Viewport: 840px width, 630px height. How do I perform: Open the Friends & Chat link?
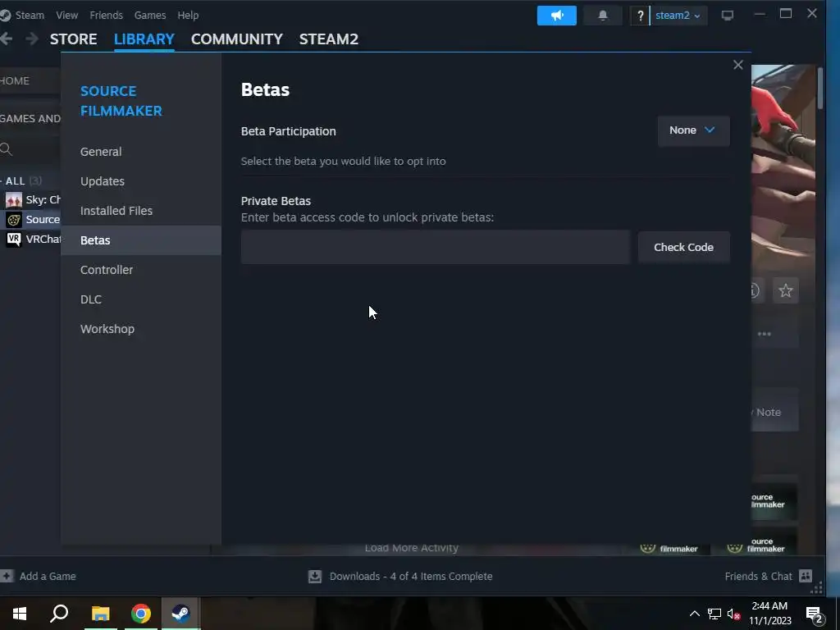tap(758, 577)
